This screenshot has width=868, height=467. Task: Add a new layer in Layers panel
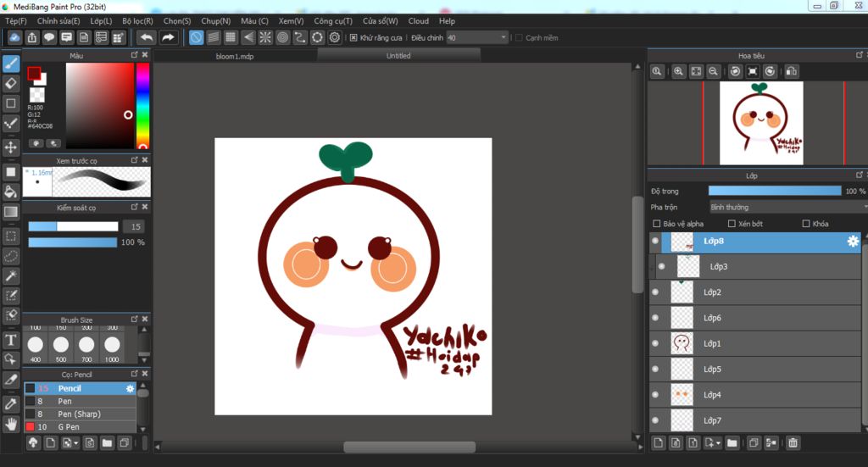[658, 442]
